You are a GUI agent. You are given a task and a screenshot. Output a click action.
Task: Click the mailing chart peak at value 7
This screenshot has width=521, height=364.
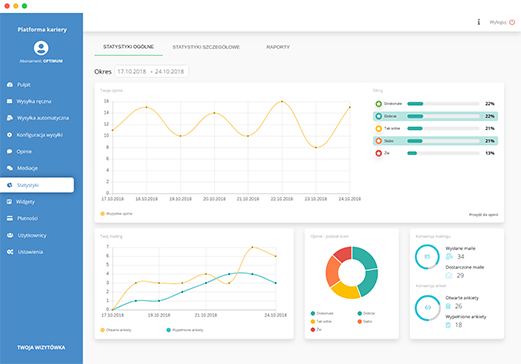(252, 247)
